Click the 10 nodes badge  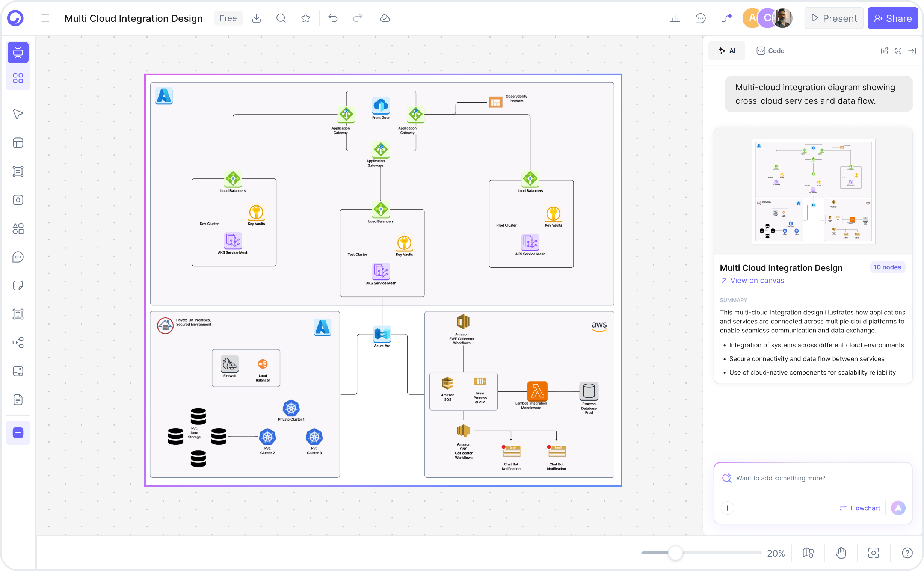click(x=887, y=267)
